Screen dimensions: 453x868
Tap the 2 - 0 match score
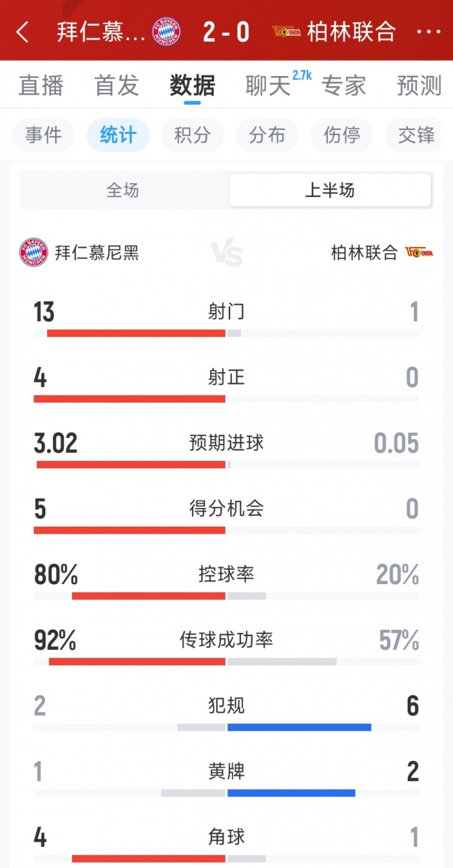[x=226, y=32]
